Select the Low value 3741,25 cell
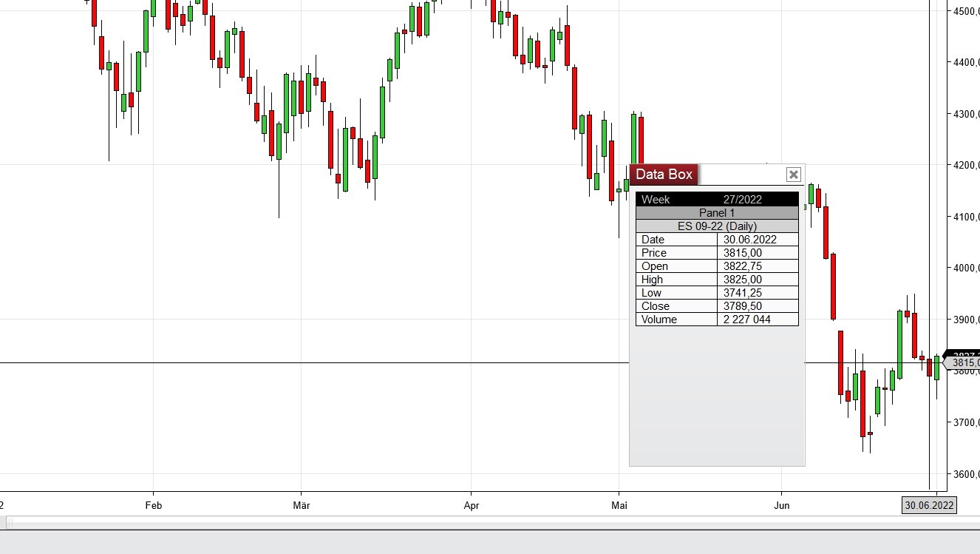Viewport: 980px width, 554px height. (757, 293)
